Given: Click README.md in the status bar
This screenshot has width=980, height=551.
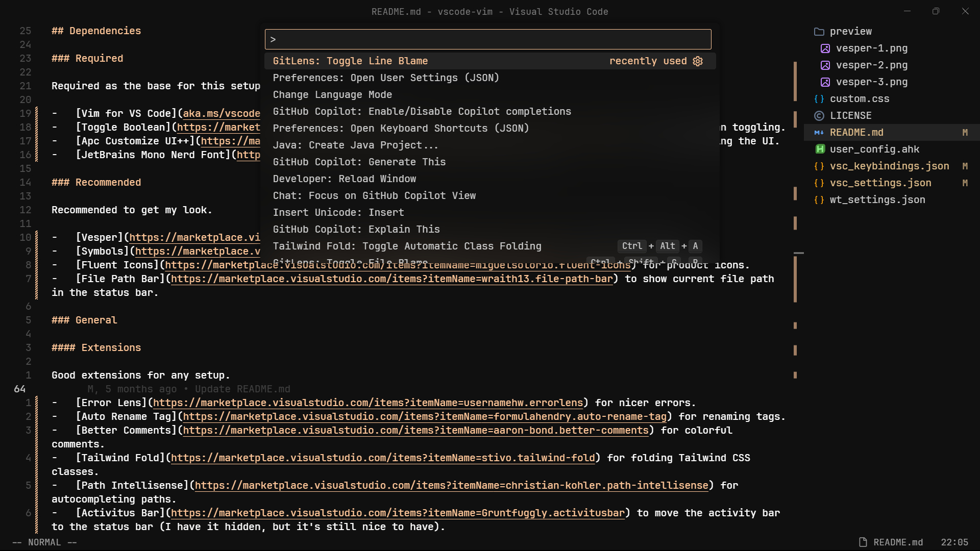Looking at the screenshot, I should (x=898, y=542).
